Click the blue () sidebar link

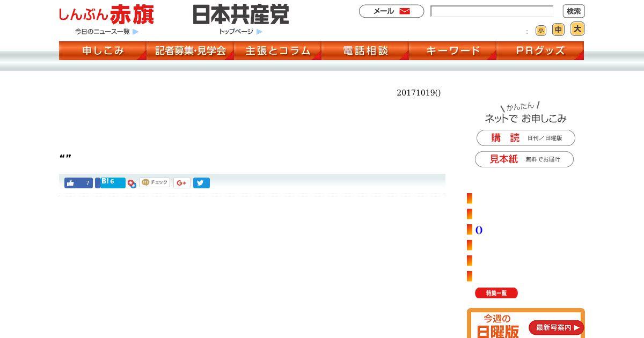(479, 230)
